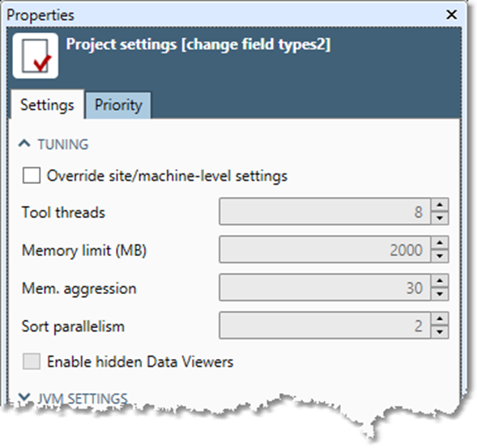Decrease Memory limit with down arrow
The height and width of the screenshot is (448, 477).
pyautogui.click(x=440, y=256)
